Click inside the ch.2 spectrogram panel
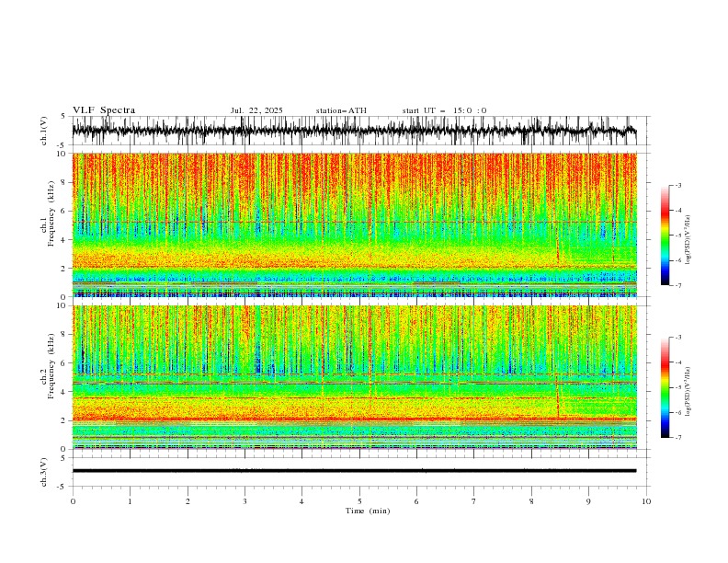Image resolution: width=728 pixels, height=563 pixels. click(x=354, y=377)
